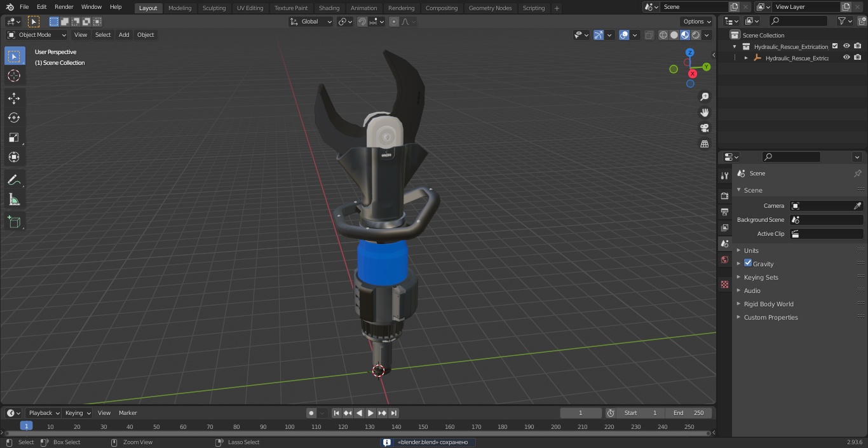Activate the Move tool

click(14, 98)
